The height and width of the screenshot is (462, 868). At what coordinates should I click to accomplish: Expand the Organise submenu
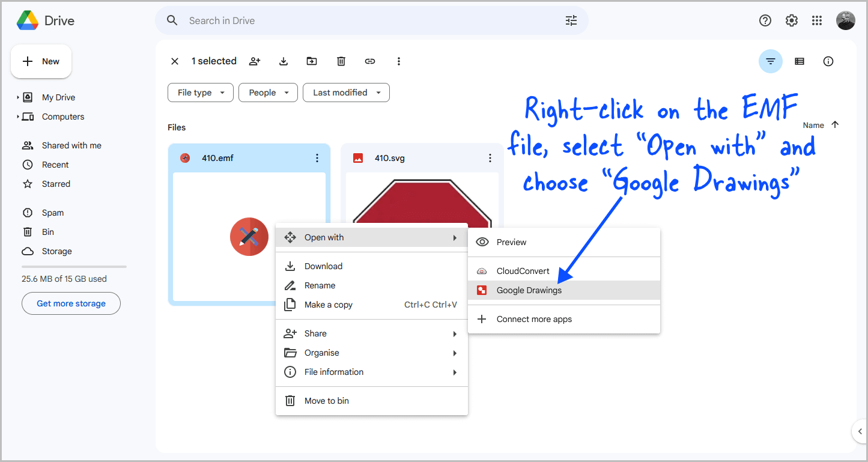tap(371, 353)
